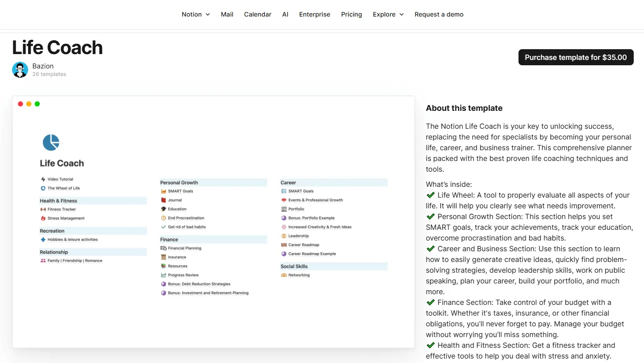The image size is (644, 363).
Task: Select the Video Tutorial lightning icon
Action: [42, 179]
